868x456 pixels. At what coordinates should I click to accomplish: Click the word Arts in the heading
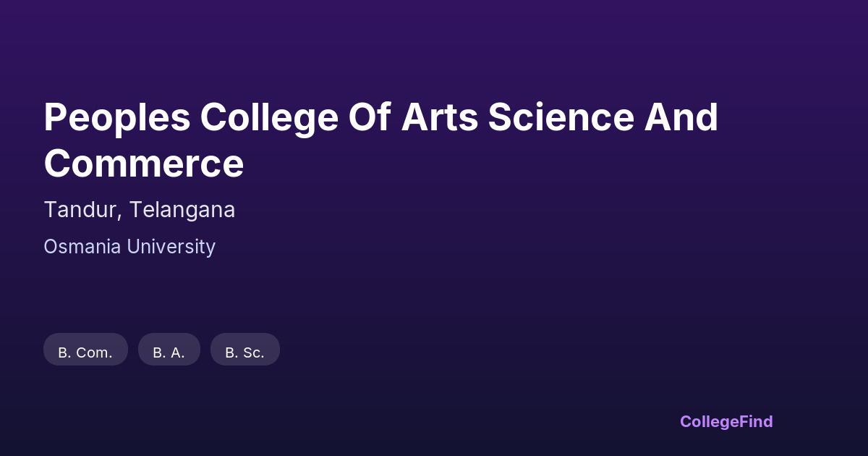click(x=440, y=117)
